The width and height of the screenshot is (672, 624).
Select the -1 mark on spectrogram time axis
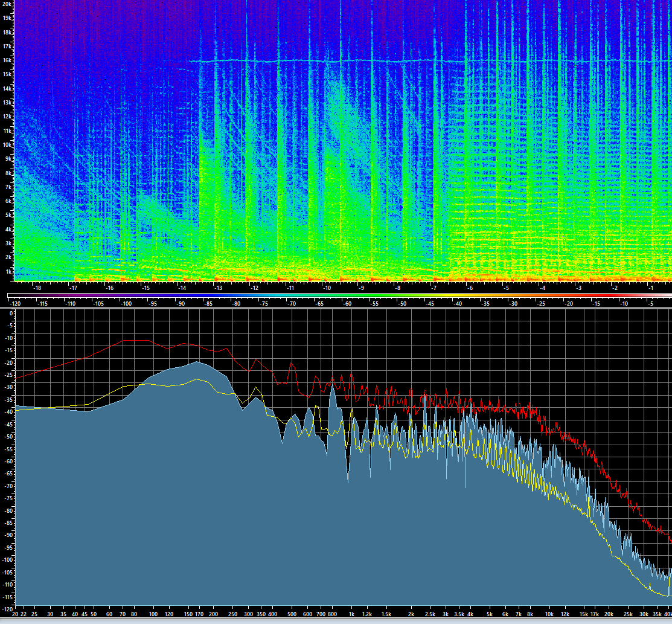tap(651, 288)
